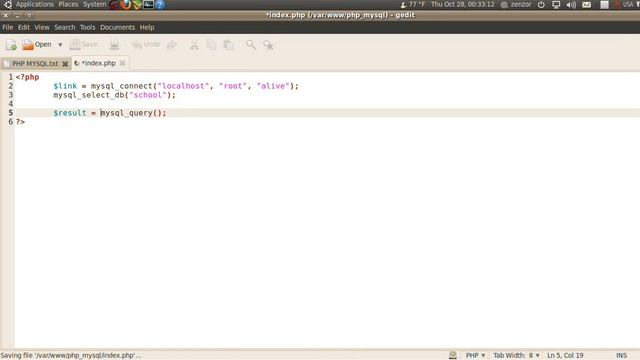Change the PHP language mode dropdown
Screen dimensions: 640x360
(x=476, y=356)
